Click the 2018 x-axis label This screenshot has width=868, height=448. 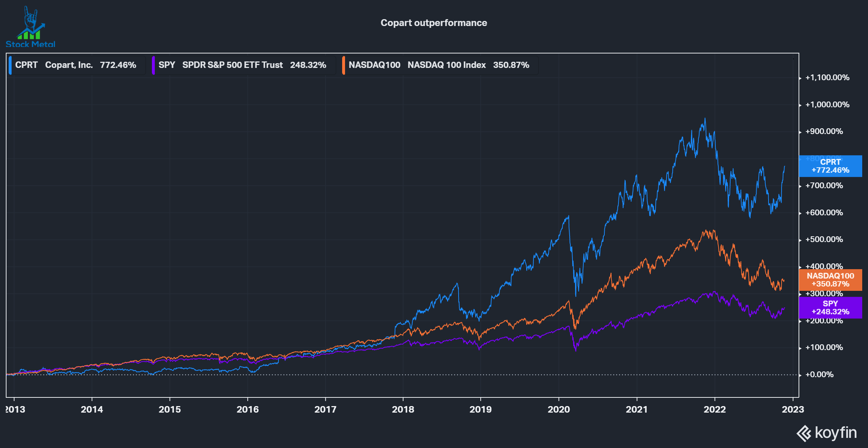click(403, 409)
